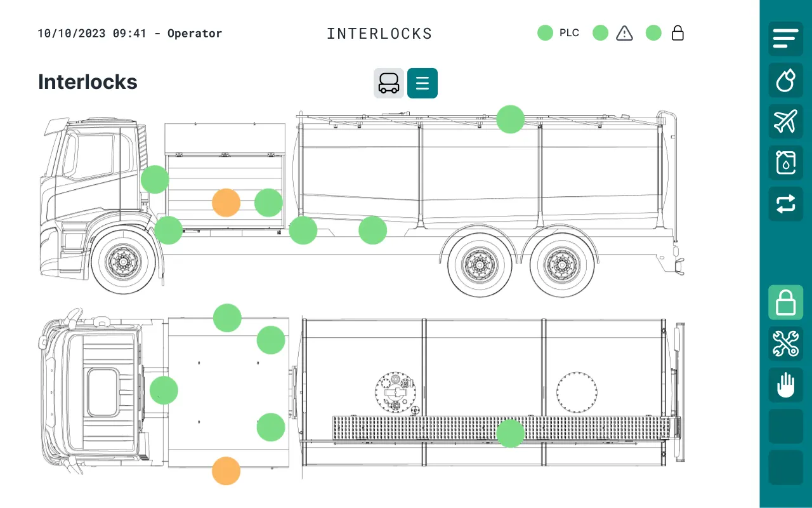Viewport: 812px width, 508px height.
Task: Click the padlock status icon in the header
Action: [678, 33]
